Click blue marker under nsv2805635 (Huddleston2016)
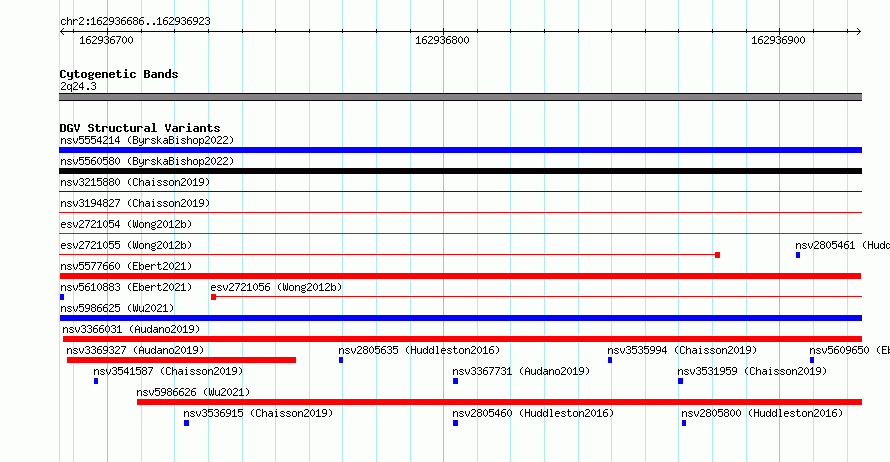Image resolution: width=890 pixels, height=462 pixels. [x=341, y=360]
